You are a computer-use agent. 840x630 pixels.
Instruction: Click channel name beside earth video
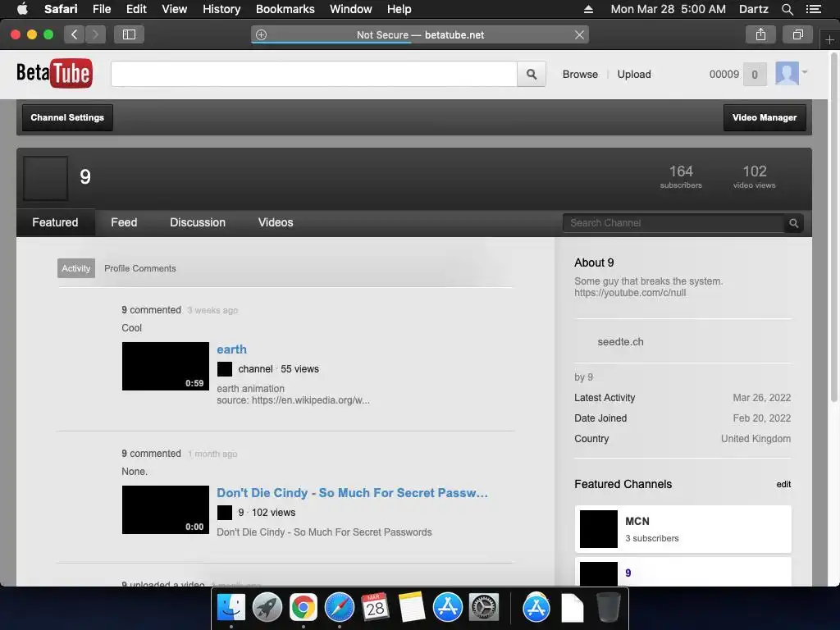pyautogui.click(x=255, y=369)
